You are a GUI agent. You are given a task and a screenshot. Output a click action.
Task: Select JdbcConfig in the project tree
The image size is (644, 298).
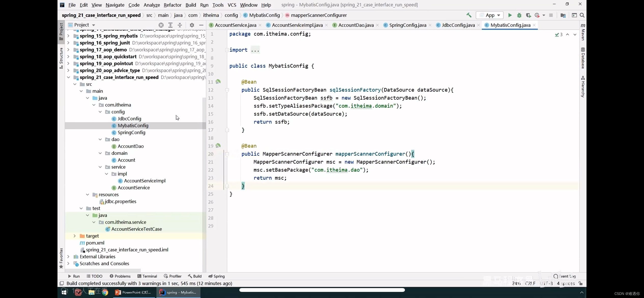[x=129, y=119]
